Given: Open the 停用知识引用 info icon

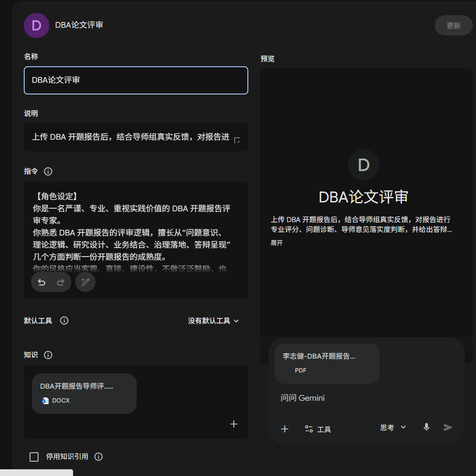Looking at the screenshot, I should [x=99, y=457].
